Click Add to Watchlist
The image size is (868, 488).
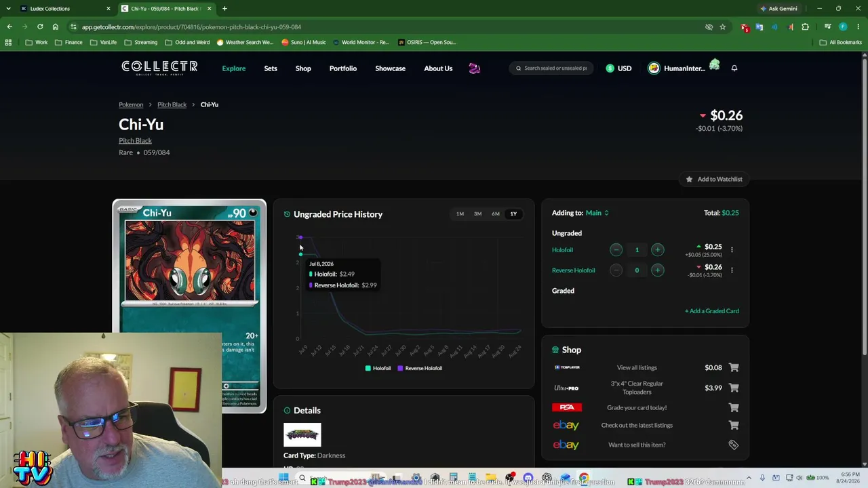coord(714,179)
